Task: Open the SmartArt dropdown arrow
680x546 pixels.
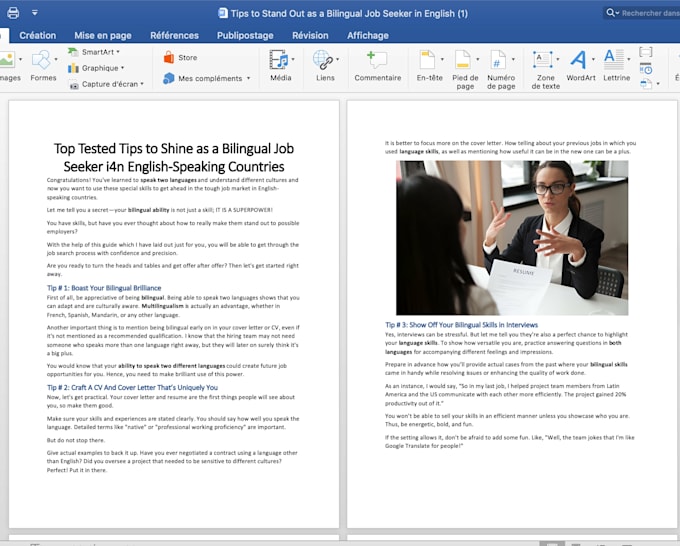Action: pyautogui.click(x=118, y=52)
